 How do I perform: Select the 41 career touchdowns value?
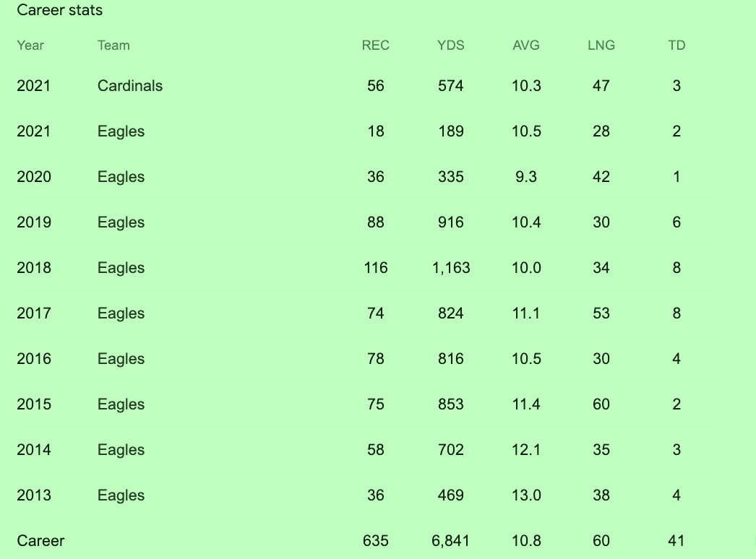[x=676, y=541]
